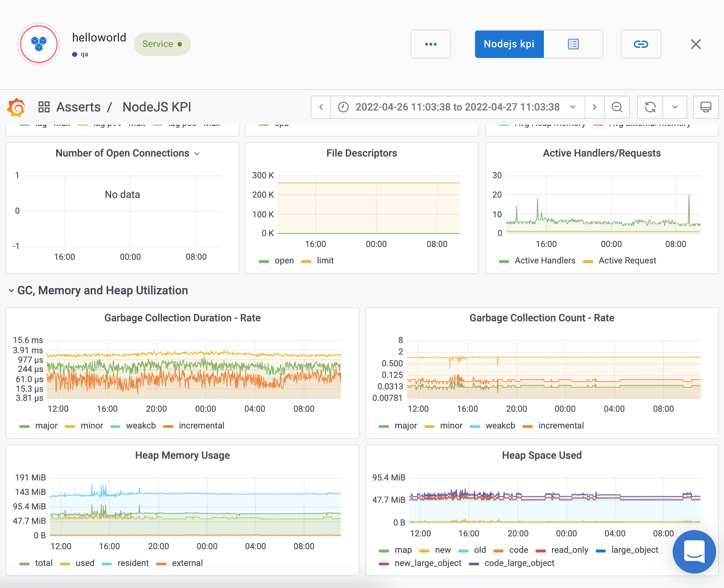Toggle the Active Request series visibility
Viewport: 724px width, 588px height.
(627, 260)
